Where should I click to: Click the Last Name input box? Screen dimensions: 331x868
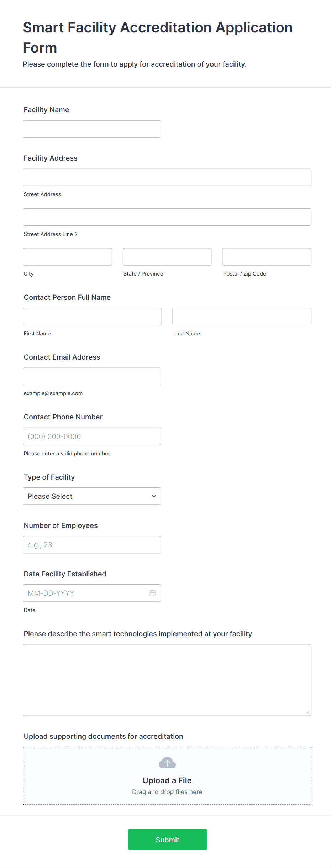[x=242, y=317]
